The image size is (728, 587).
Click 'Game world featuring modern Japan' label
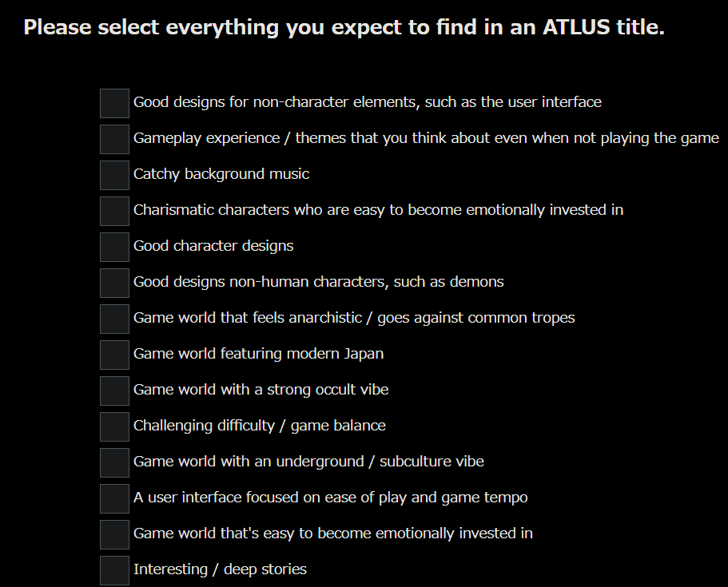(259, 354)
